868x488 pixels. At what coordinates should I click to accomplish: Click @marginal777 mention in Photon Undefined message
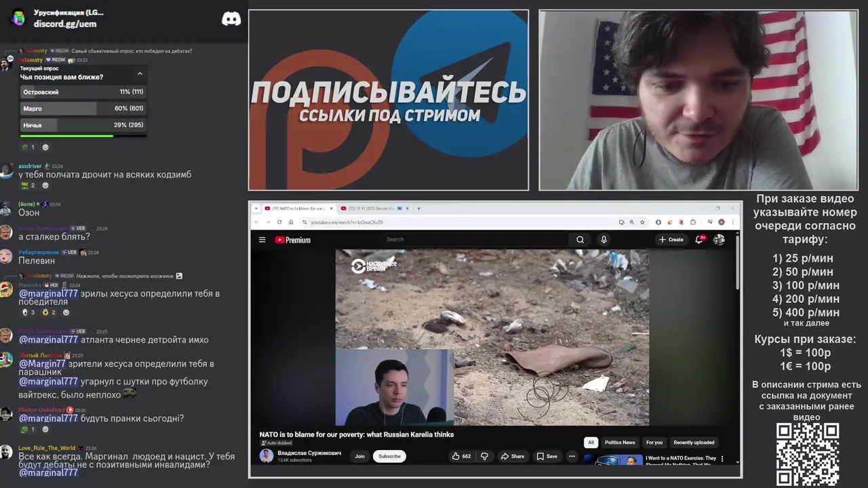point(48,418)
